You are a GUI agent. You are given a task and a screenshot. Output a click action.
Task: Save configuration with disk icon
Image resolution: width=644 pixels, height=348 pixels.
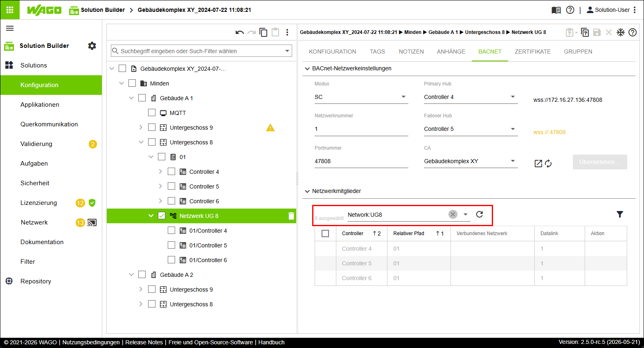click(597, 32)
